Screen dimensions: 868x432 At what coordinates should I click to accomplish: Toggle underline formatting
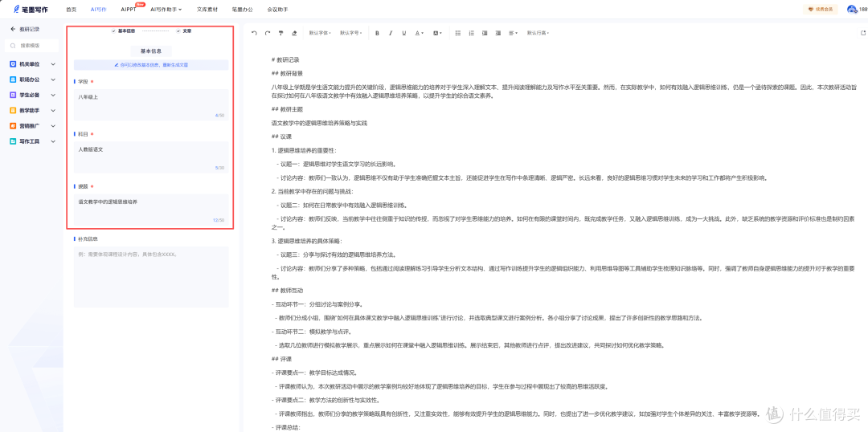tap(404, 33)
